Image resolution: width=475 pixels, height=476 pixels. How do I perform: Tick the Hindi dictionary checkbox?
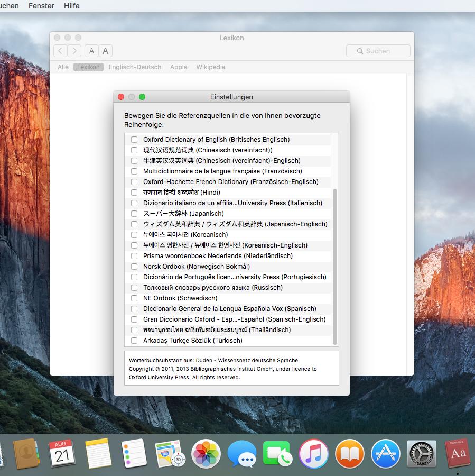tap(134, 193)
